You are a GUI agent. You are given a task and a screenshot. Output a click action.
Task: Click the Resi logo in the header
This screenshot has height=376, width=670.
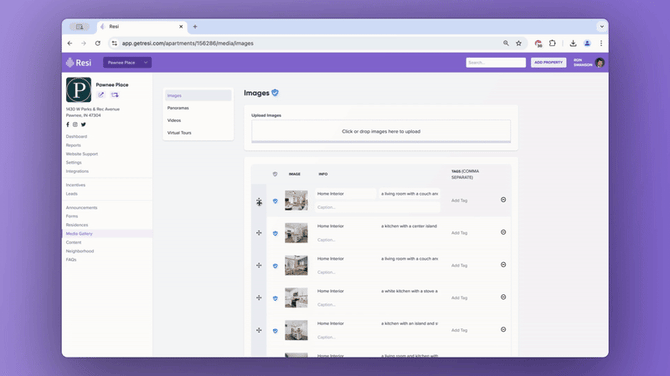coord(79,63)
